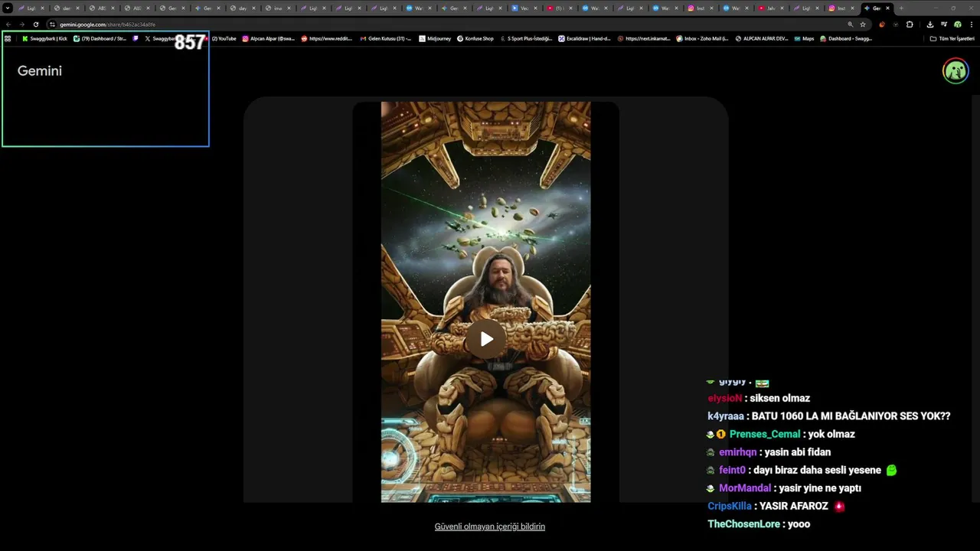The image size is (980, 551).
Task: Open the media control toolbar icon
Action: (x=944, y=24)
